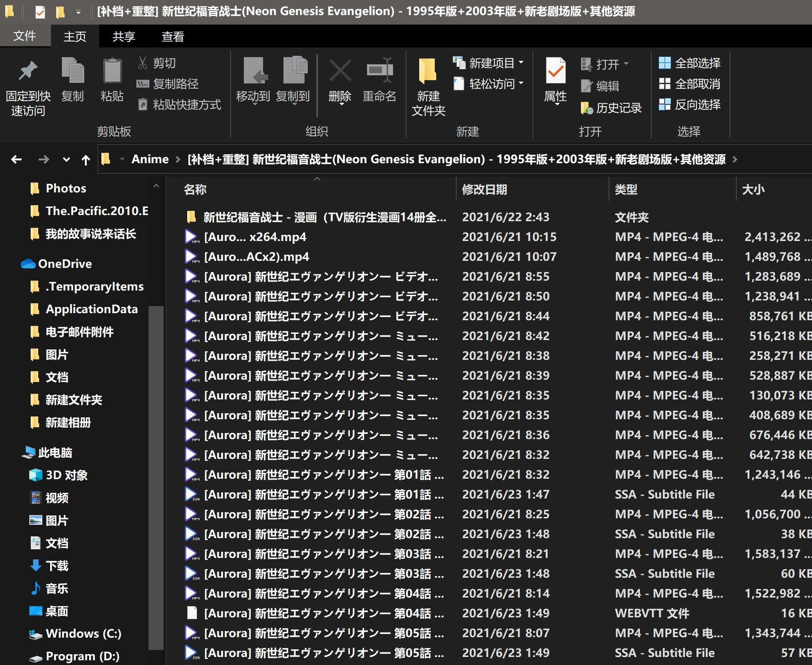
Task: Pin folder to Quick access
Action: pos(28,88)
